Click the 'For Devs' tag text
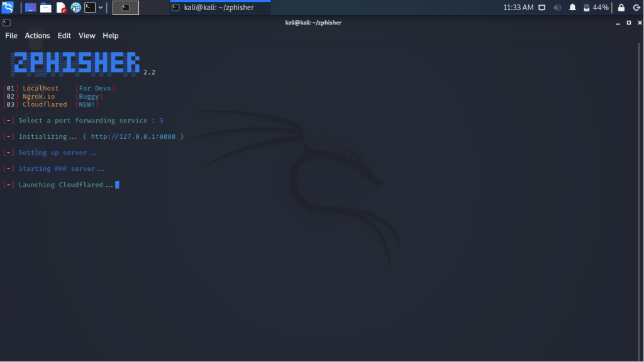The image size is (644, 362). point(95,88)
